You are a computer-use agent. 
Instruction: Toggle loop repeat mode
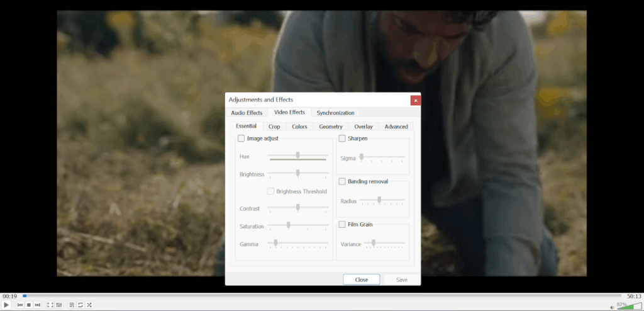point(80,305)
